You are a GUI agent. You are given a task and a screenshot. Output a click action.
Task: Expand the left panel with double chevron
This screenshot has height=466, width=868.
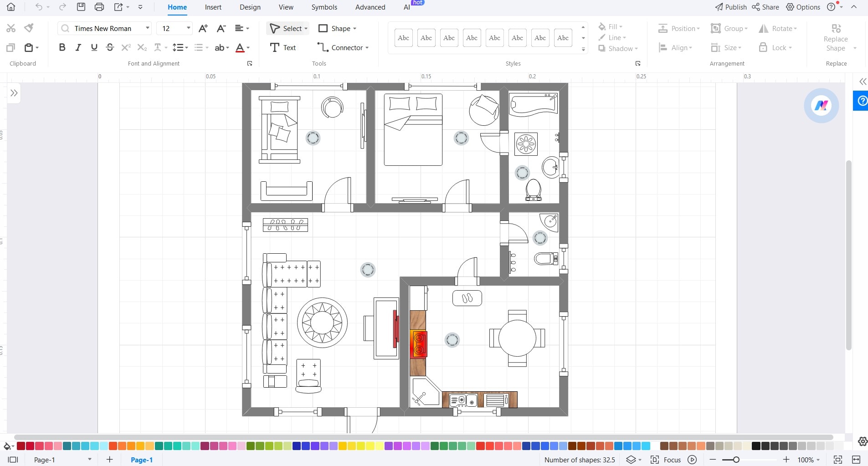(x=14, y=93)
